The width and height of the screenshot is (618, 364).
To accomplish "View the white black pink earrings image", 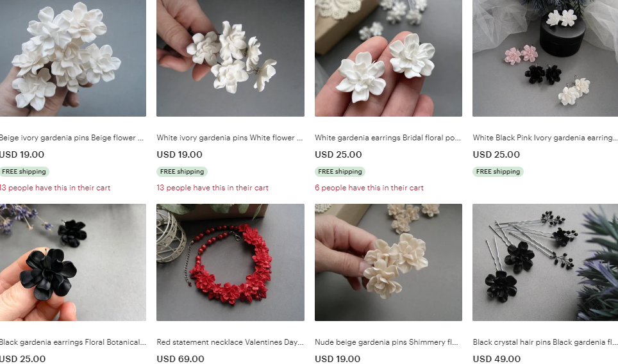I will (x=545, y=58).
